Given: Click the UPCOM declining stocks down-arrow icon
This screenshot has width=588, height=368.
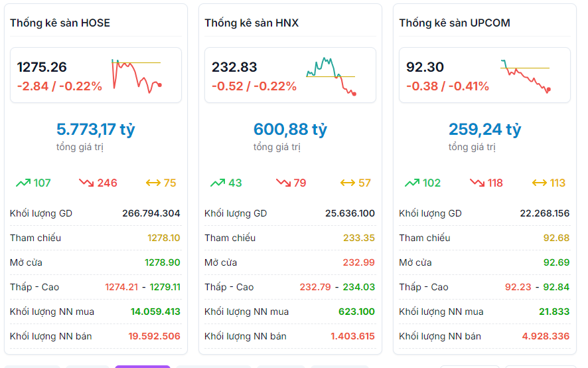Looking at the screenshot, I should click(477, 183).
